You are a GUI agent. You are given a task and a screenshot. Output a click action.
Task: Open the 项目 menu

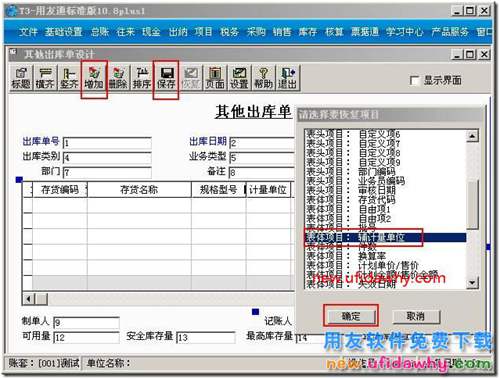[x=203, y=32]
